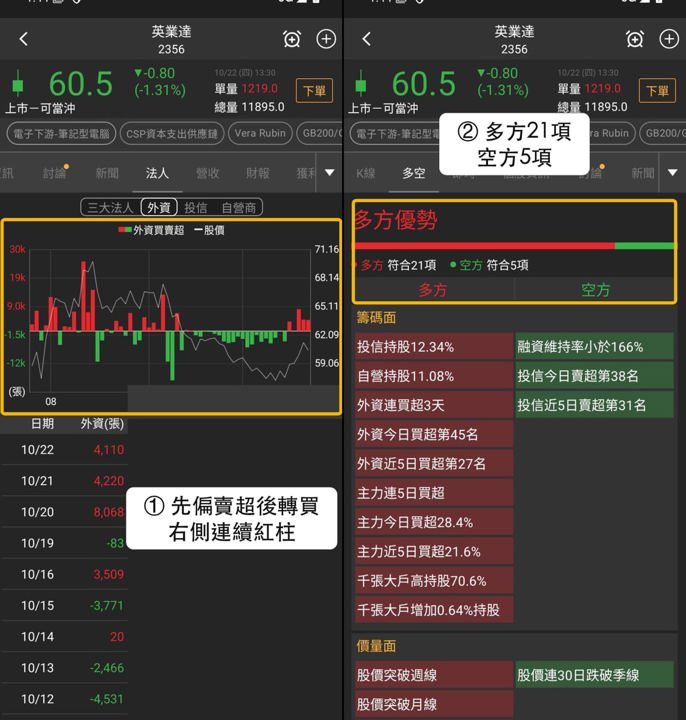
Task: Select the 多方 list tab
Action: point(433,290)
